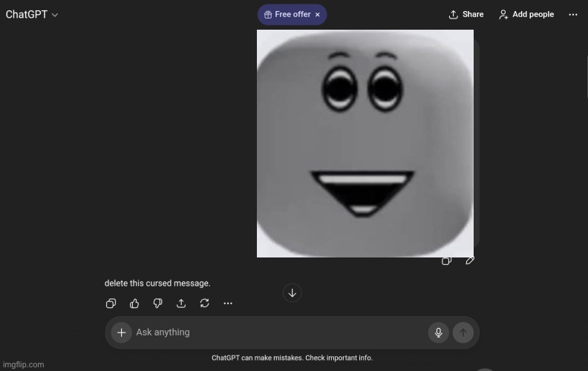Regenerate the response
This screenshot has height=371, width=588.
coord(204,303)
